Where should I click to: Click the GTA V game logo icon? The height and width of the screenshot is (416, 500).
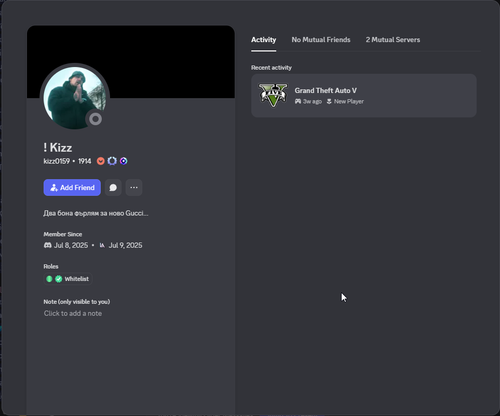tap(273, 95)
